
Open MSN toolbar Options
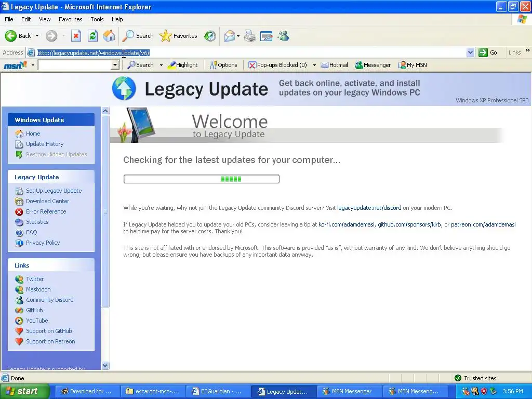(223, 65)
